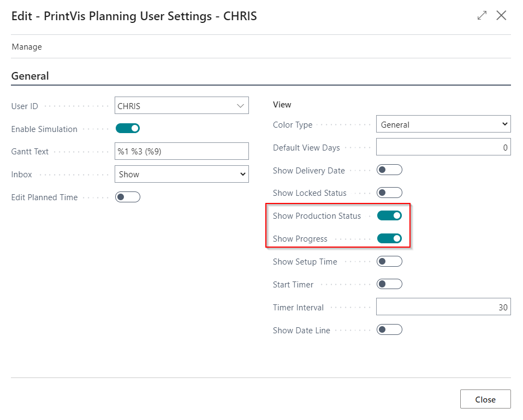Select the Default View Days field

[443, 147]
